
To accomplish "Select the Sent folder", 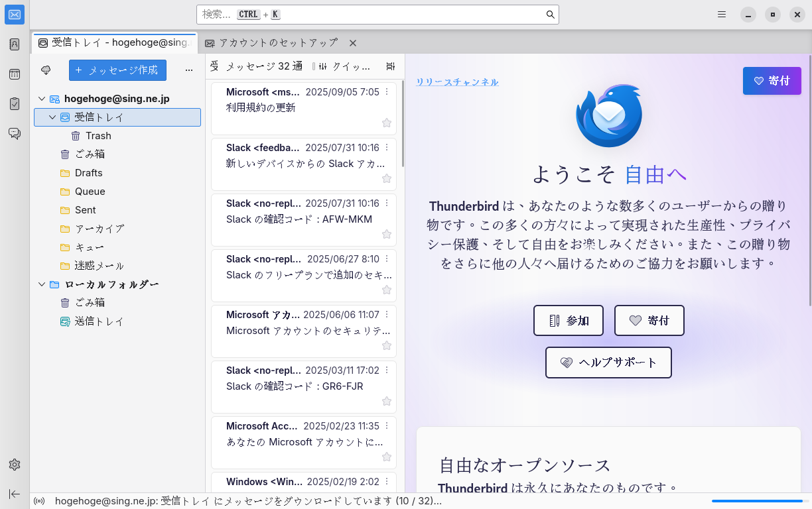I will (117, 210).
